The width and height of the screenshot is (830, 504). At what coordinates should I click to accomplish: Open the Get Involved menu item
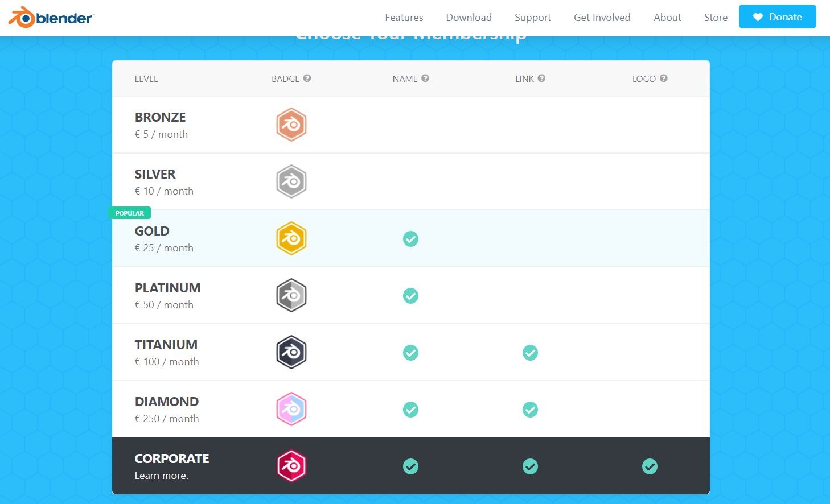pyautogui.click(x=602, y=18)
